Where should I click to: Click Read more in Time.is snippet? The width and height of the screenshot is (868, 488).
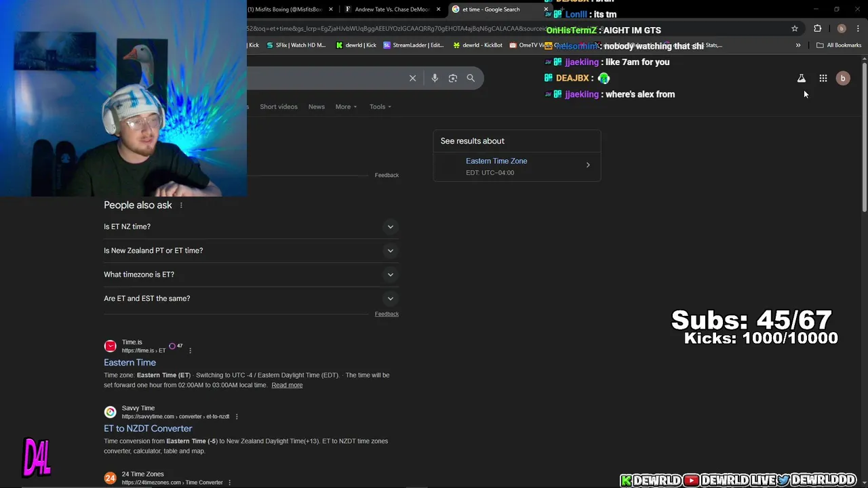[x=287, y=385]
